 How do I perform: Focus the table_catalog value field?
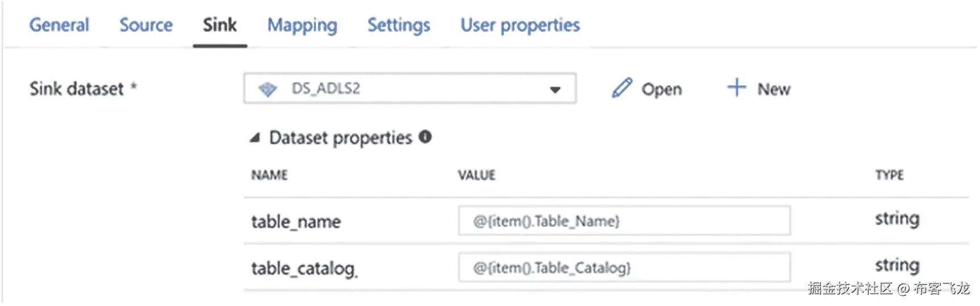click(x=624, y=267)
